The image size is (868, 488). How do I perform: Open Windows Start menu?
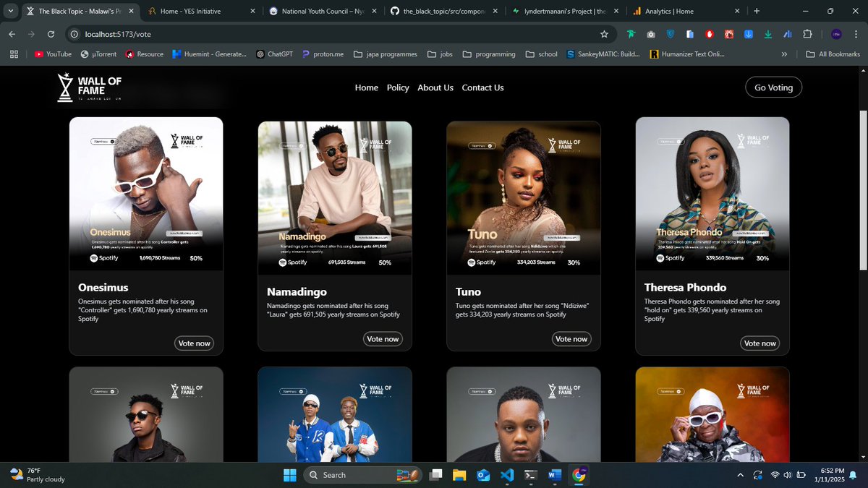pyautogui.click(x=289, y=475)
